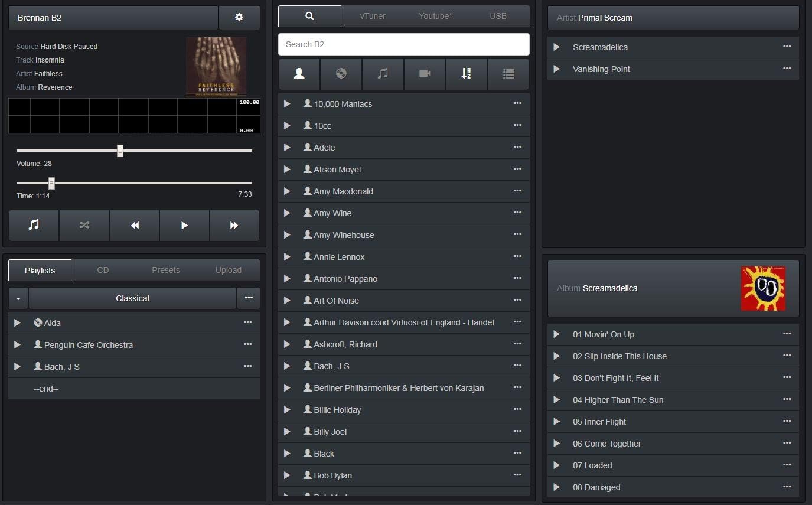The image size is (812, 505).
Task: Filter search by track music note icon
Action: coord(383,74)
